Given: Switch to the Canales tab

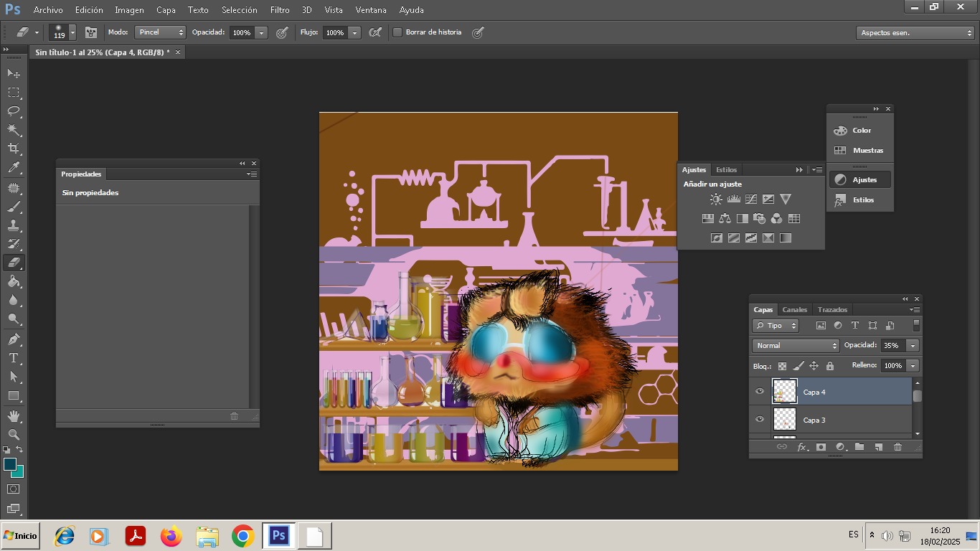Looking at the screenshot, I should click(794, 310).
